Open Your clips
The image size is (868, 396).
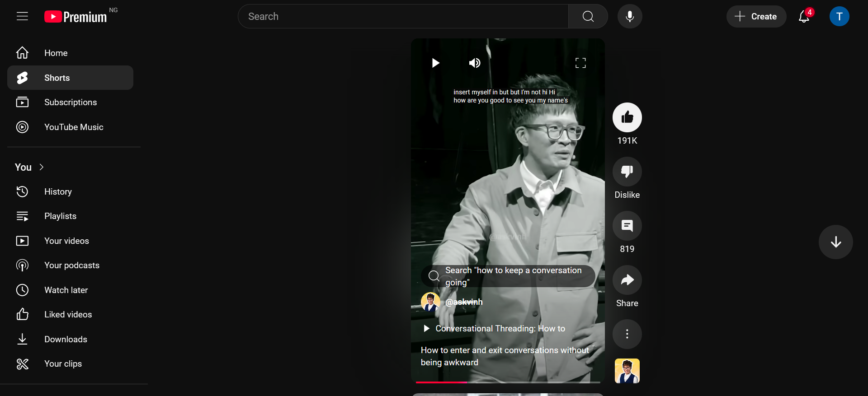[x=70, y=363]
